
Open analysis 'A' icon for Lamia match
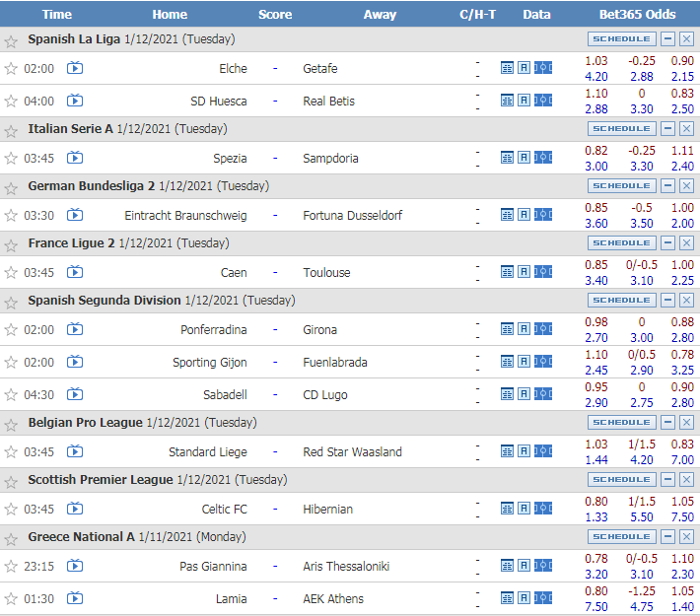524,597
